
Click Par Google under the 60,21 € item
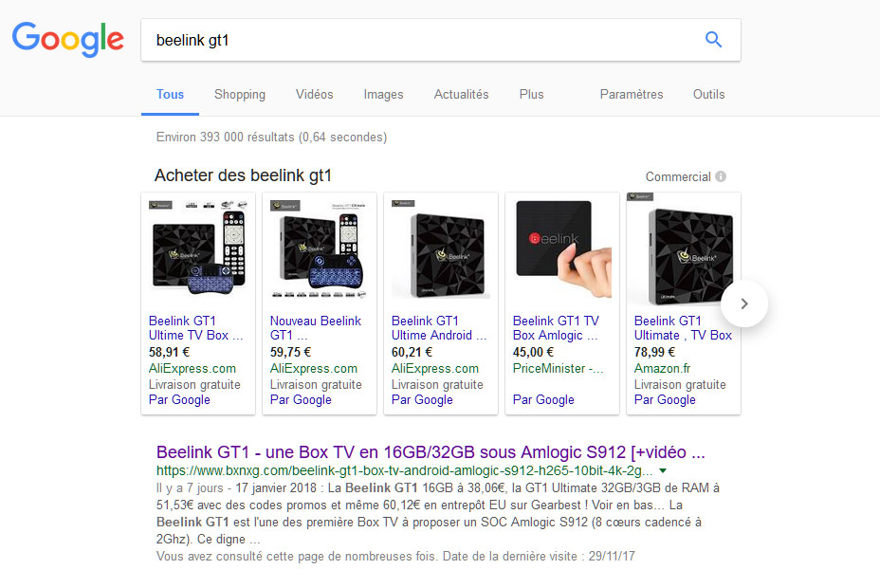point(422,399)
